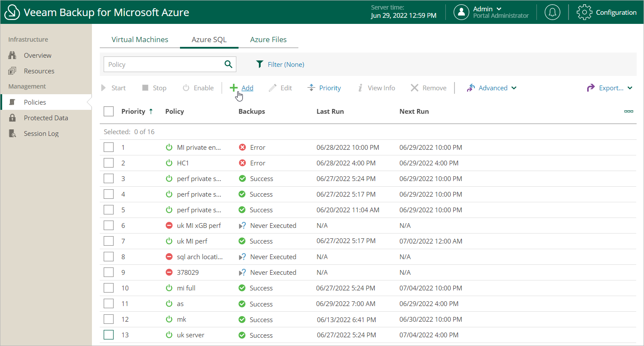Click Overview binoculars icon
Image resolution: width=644 pixels, height=346 pixels.
(x=12, y=55)
